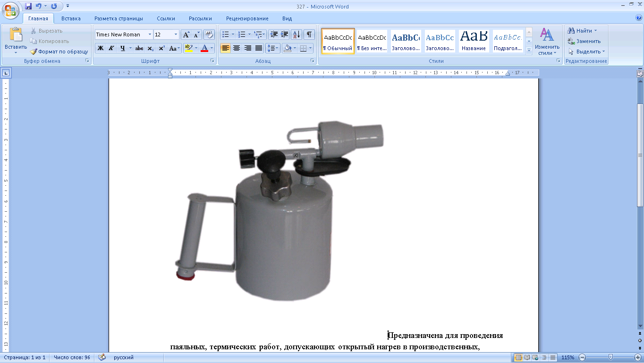Align text right

point(247,48)
